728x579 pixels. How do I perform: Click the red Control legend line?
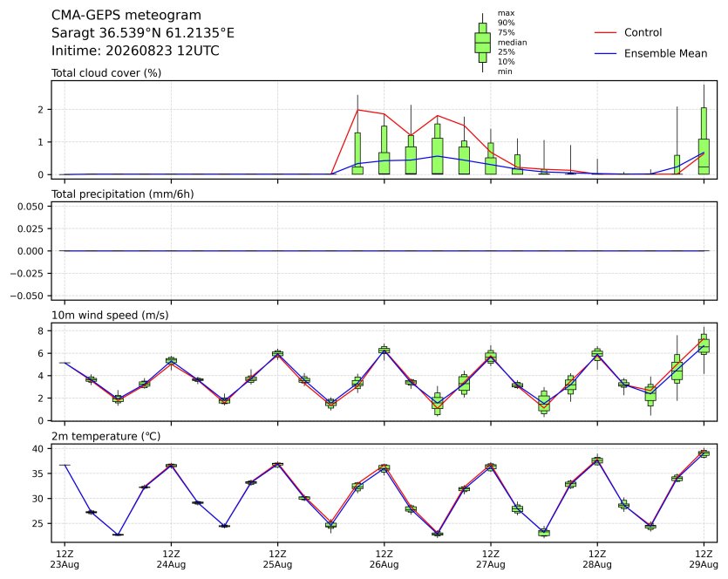pos(605,32)
